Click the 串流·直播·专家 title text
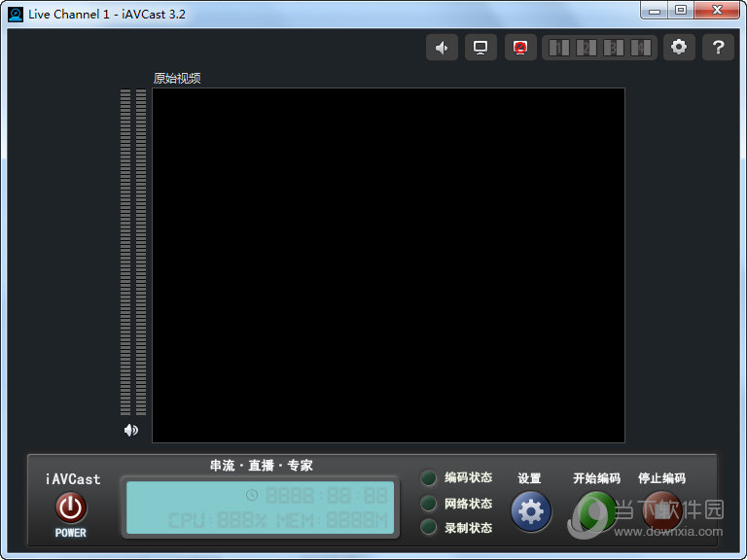This screenshot has height=560, width=747. (x=261, y=466)
